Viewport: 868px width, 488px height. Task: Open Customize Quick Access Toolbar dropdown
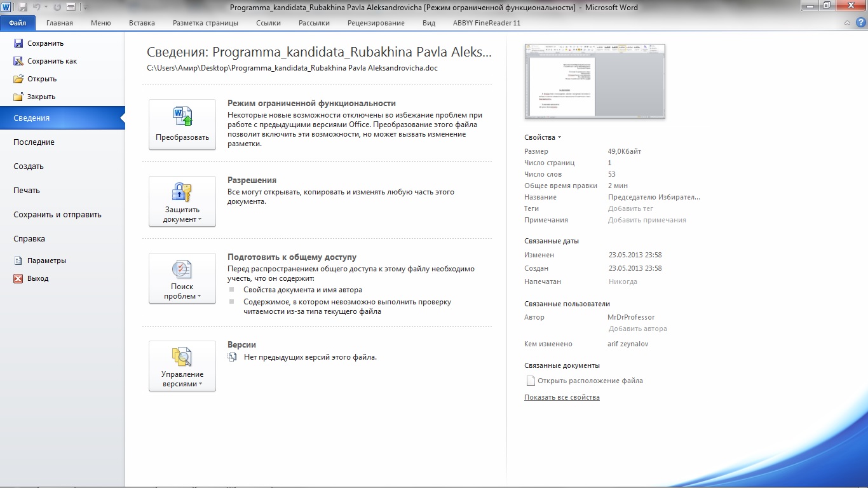85,7
